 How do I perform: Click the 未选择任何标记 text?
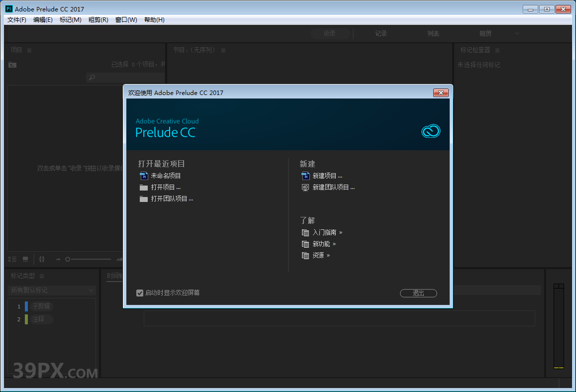[479, 65]
